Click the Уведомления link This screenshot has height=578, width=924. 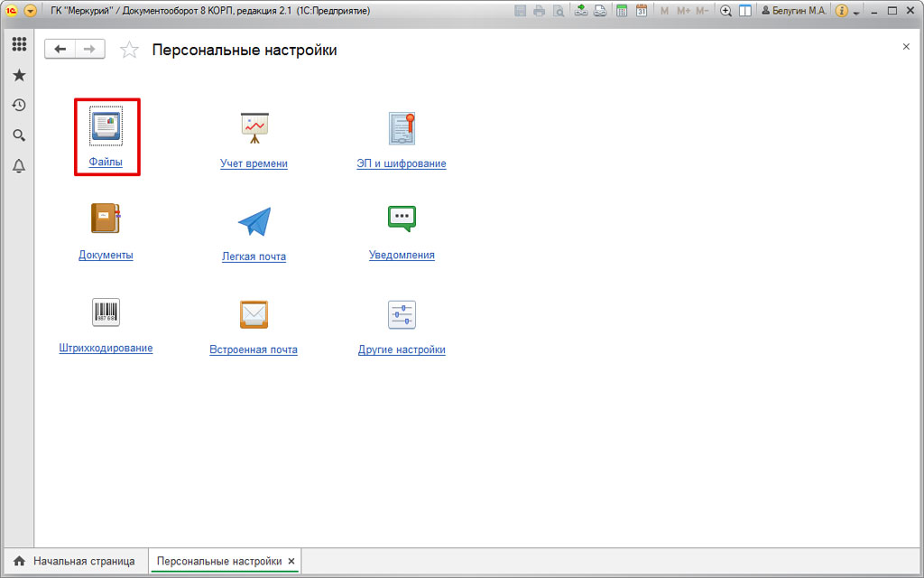[402, 256]
